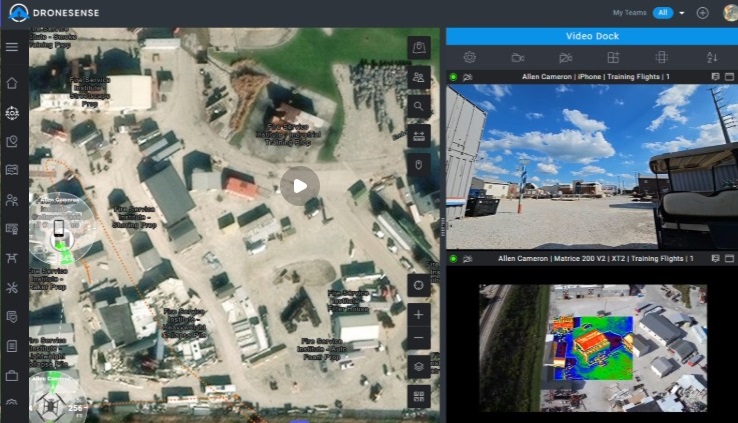Select the map measure distance tool
Image resolution: width=738 pixels, height=423 pixels.
[x=418, y=136]
